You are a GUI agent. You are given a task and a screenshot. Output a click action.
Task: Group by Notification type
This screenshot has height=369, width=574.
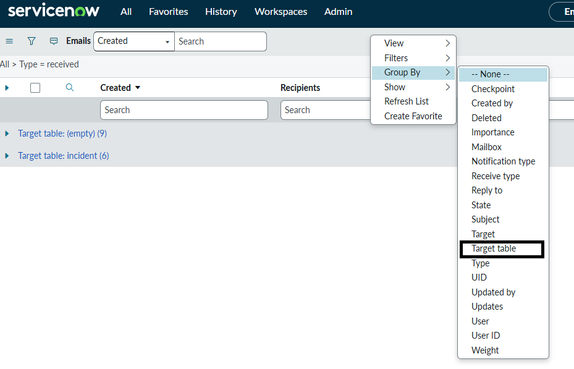(x=503, y=161)
